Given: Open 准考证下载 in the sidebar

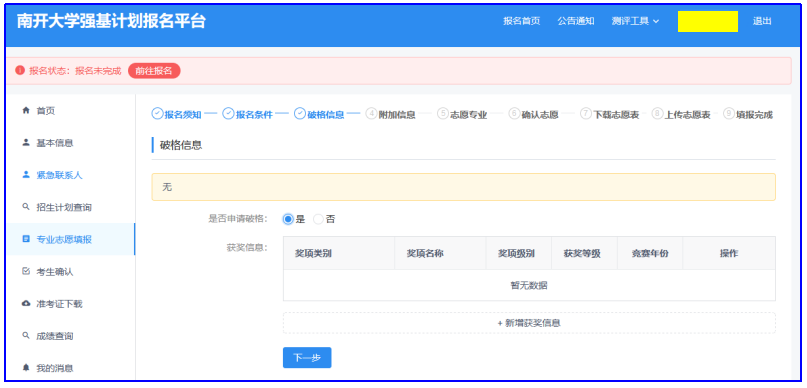Looking at the screenshot, I should [71, 304].
